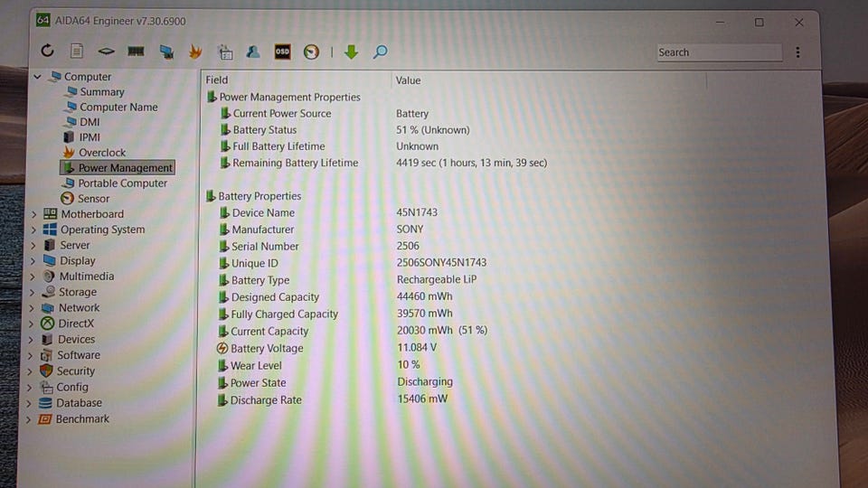
Task: Expand the DirectX tree node
Action: [x=31, y=324]
